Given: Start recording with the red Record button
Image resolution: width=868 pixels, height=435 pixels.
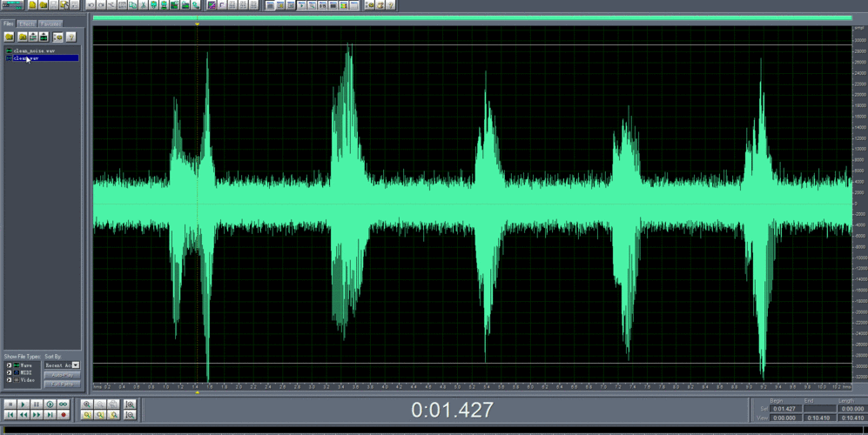Looking at the screenshot, I should (x=64, y=415).
